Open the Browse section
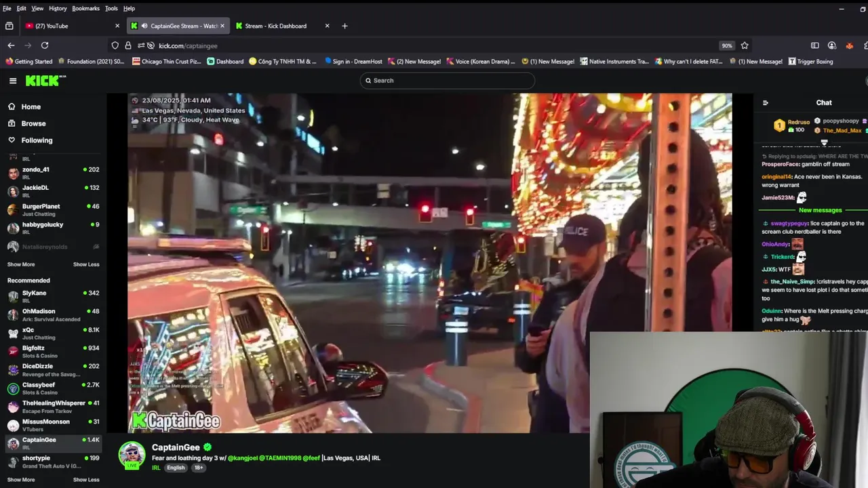The width and height of the screenshot is (868, 488). 33,123
